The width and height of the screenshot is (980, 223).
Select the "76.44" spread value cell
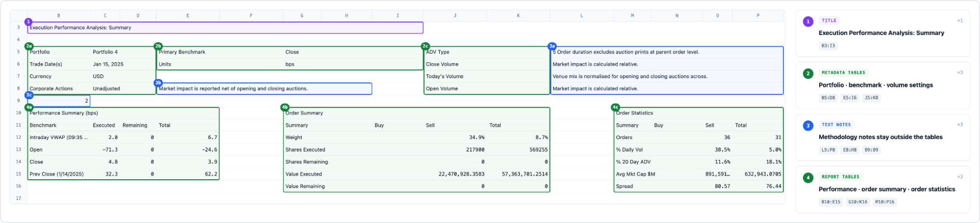click(x=758, y=187)
